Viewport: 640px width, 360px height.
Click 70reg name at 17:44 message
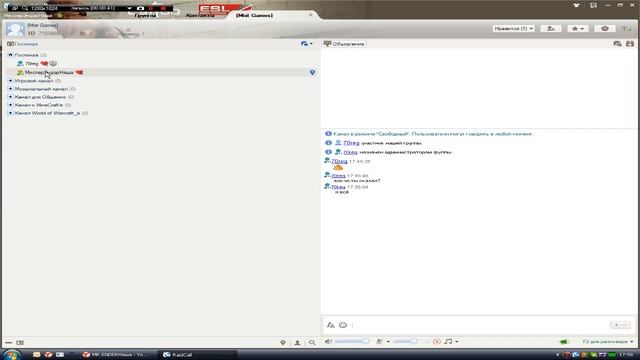(339, 161)
